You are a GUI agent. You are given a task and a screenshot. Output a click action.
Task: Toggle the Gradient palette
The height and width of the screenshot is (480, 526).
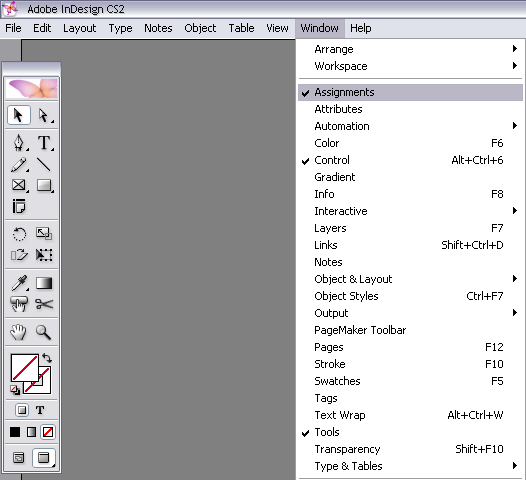coord(410,177)
